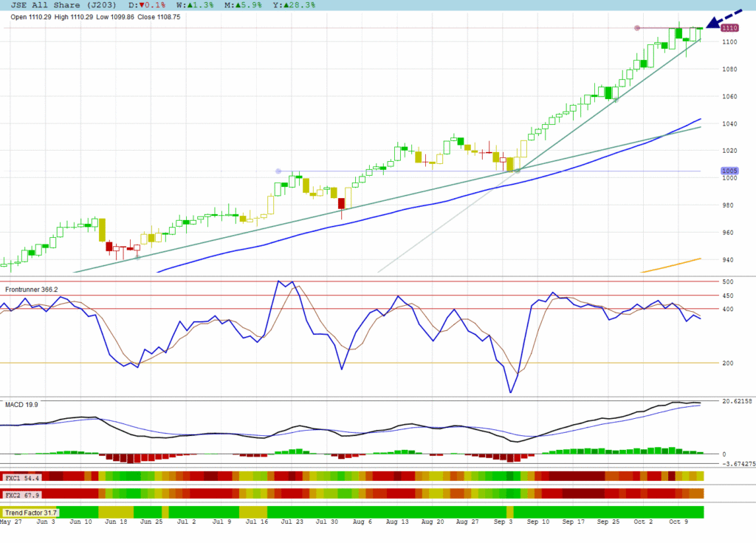Image resolution: width=756 pixels, height=543 pixels.
Task: Click the Trend Factor 31.7 label
Action: coord(31,512)
